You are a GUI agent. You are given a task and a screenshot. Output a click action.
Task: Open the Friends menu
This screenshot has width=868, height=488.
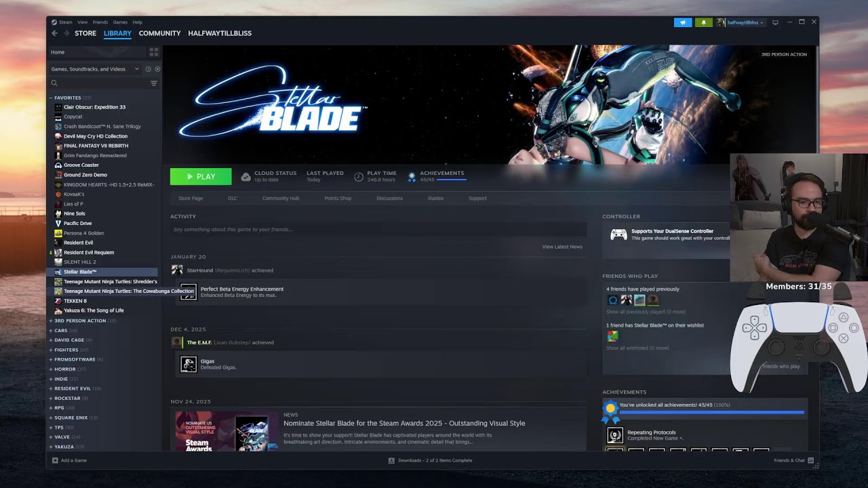(100, 22)
